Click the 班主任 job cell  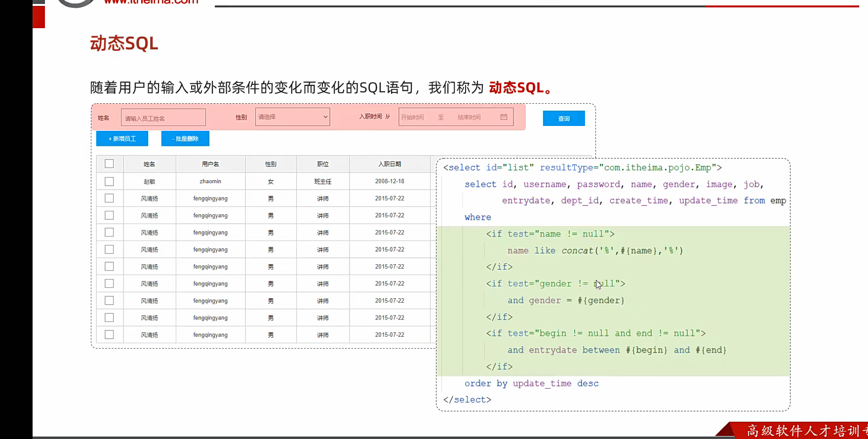(323, 181)
